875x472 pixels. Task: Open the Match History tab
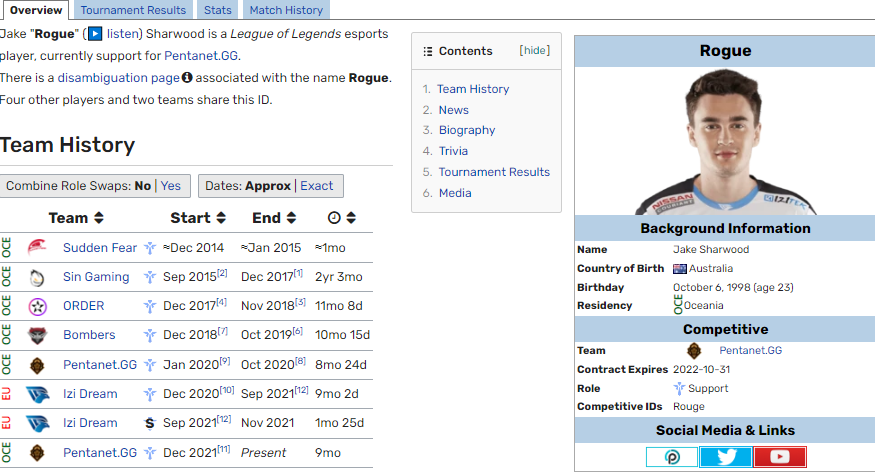tap(286, 10)
